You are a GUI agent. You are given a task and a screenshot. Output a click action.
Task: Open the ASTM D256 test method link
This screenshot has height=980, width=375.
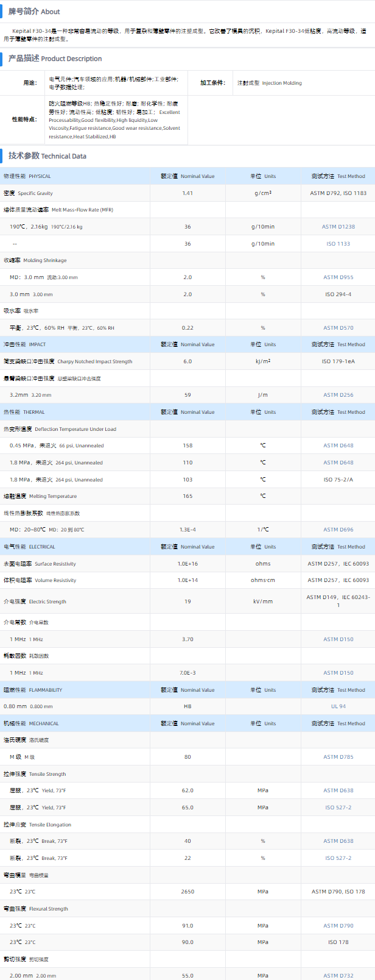coord(338,395)
